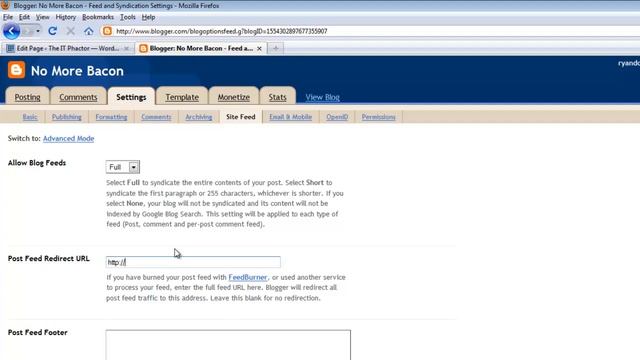Open the Posting tab
640x360 pixels.
(27, 97)
